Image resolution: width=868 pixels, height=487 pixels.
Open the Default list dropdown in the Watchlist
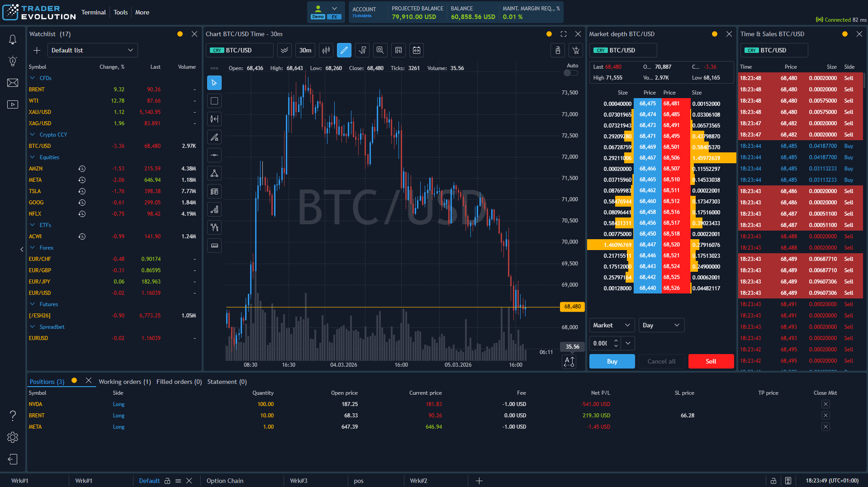click(92, 50)
